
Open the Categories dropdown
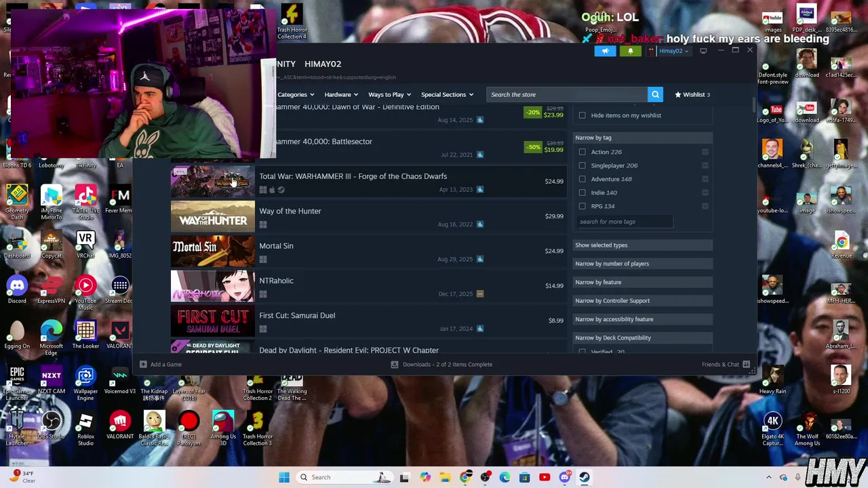(x=296, y=94)
